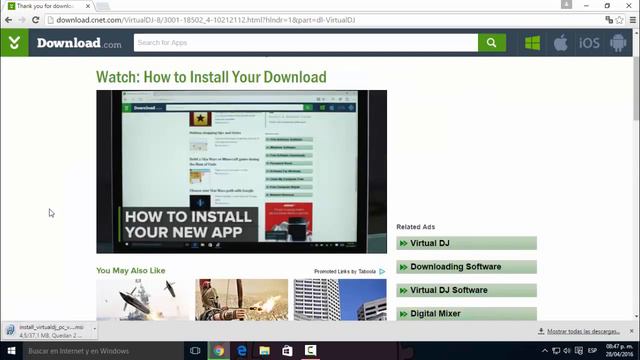The image size is (640, 360).
Task: Click the browser forward arrow
Action: 22,20
